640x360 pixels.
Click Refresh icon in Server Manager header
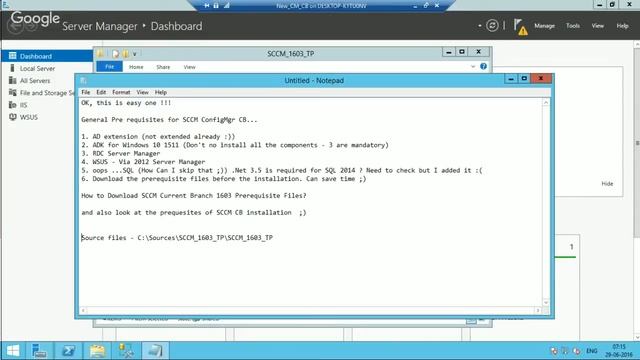tap(492, 26)
